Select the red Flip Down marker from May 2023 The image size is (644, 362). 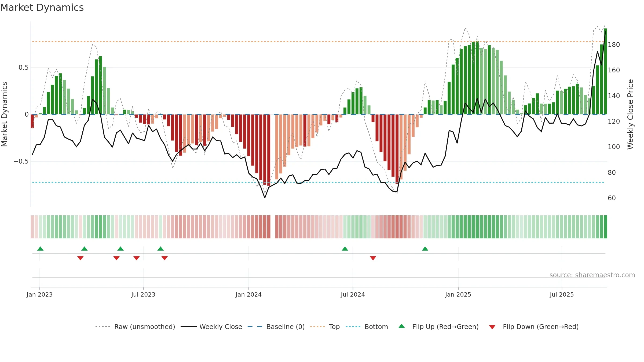point(116,258)
